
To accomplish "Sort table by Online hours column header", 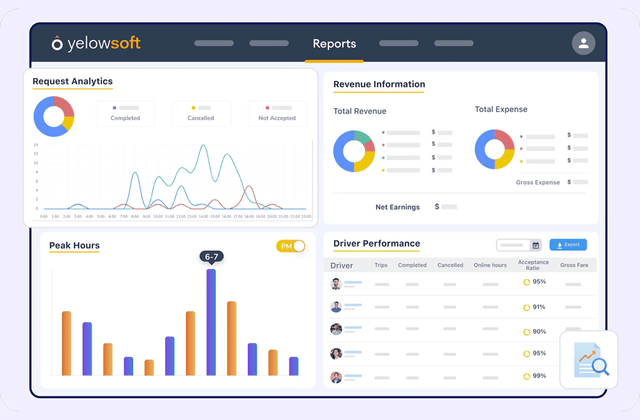I will point(488,266).
